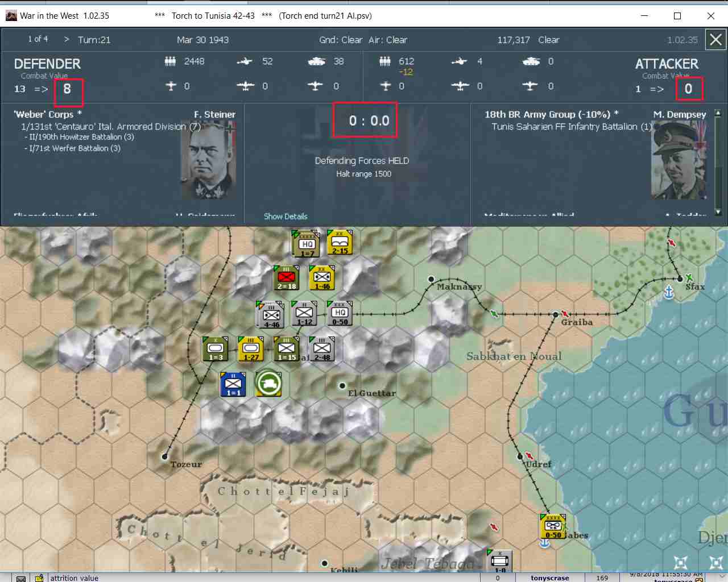Advance to the next combat report arrow

click(x=67, y=40)
